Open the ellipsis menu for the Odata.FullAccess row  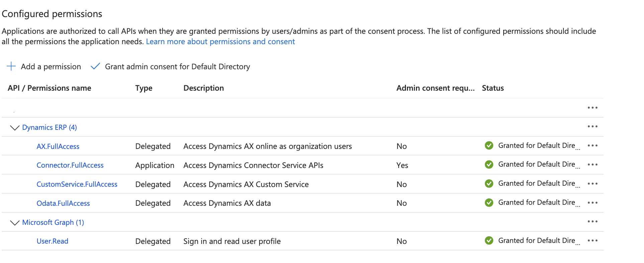point(593,203)
